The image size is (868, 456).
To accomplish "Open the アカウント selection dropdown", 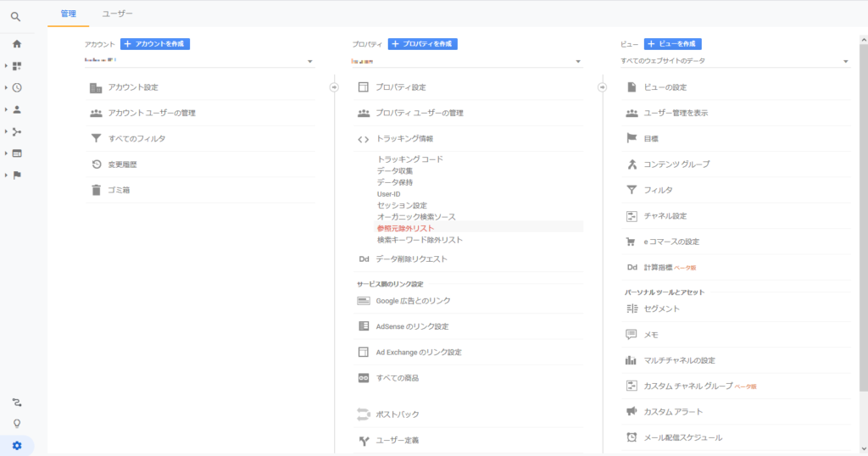I will pos(199,61).
